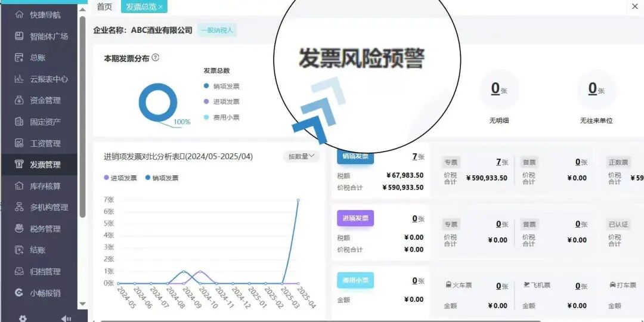Open 库存核算 menu item
644x322 pixels.
click(39, 186)
